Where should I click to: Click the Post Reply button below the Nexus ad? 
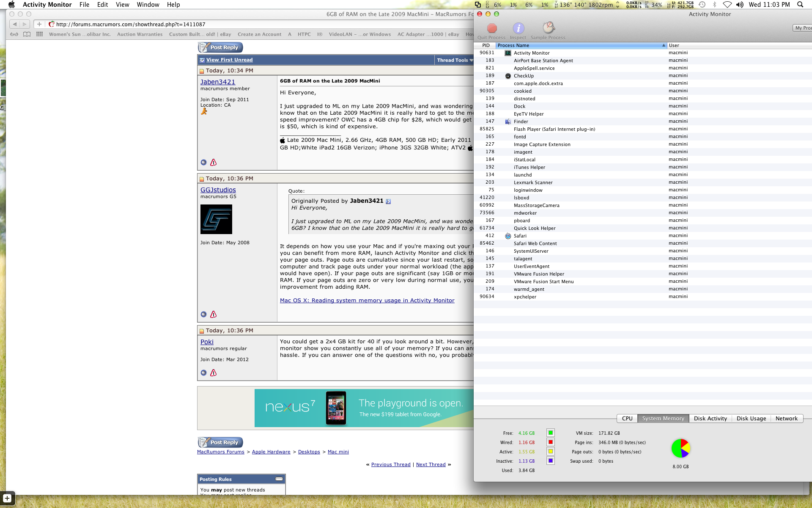pos(220,442)
